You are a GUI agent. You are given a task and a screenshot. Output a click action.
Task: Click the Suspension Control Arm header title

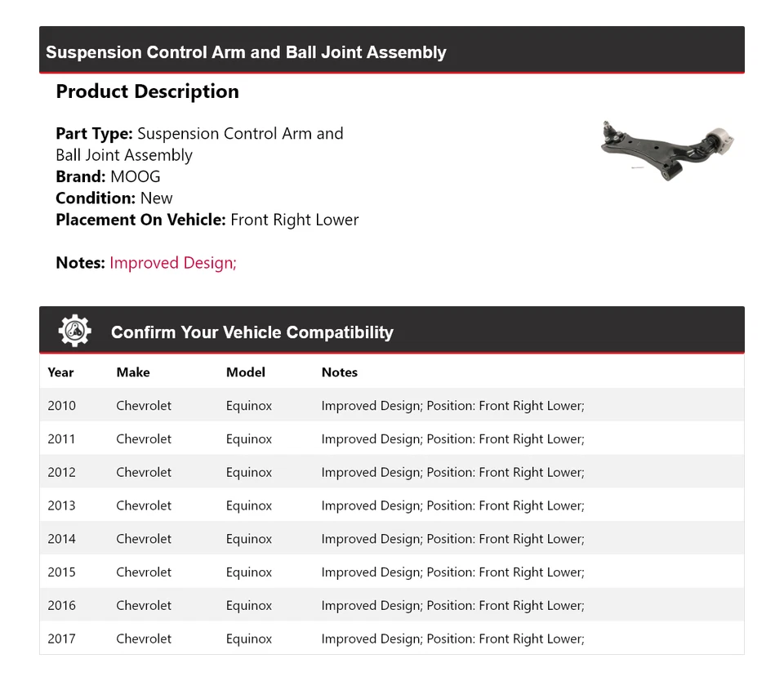click(x=246, y=52)
